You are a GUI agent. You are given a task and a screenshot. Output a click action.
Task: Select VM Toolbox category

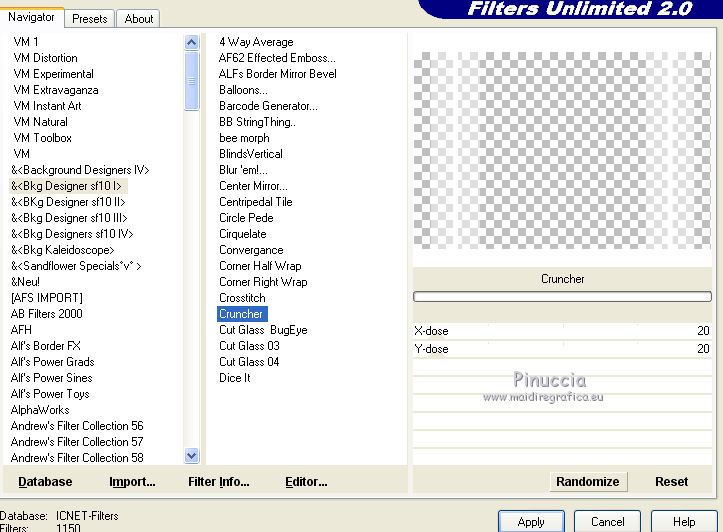point(42,138)
